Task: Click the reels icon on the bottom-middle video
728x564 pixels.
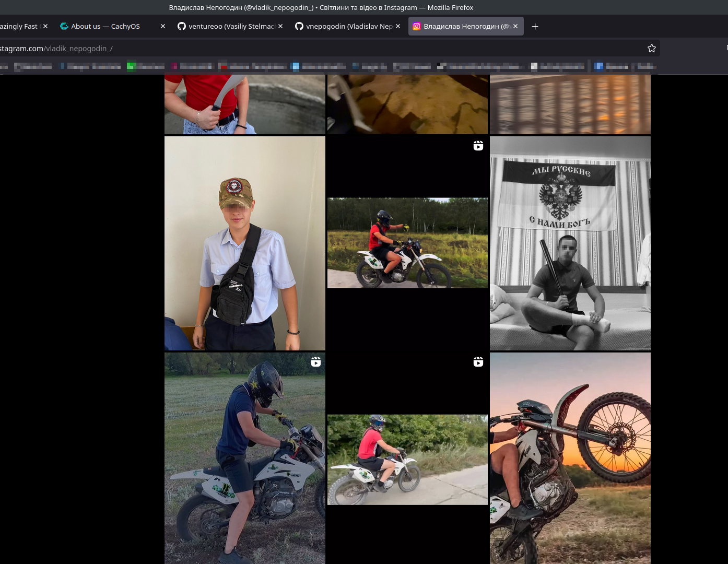Action: [x=478, y=362]
